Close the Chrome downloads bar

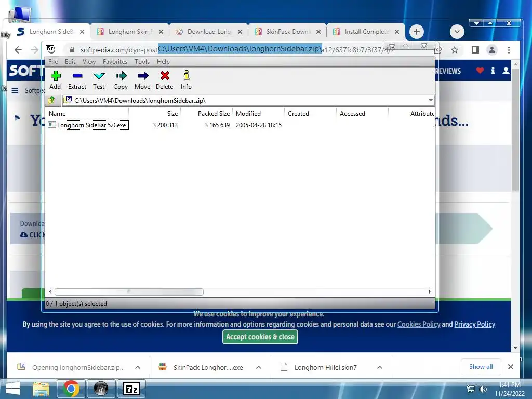(510, 367)
